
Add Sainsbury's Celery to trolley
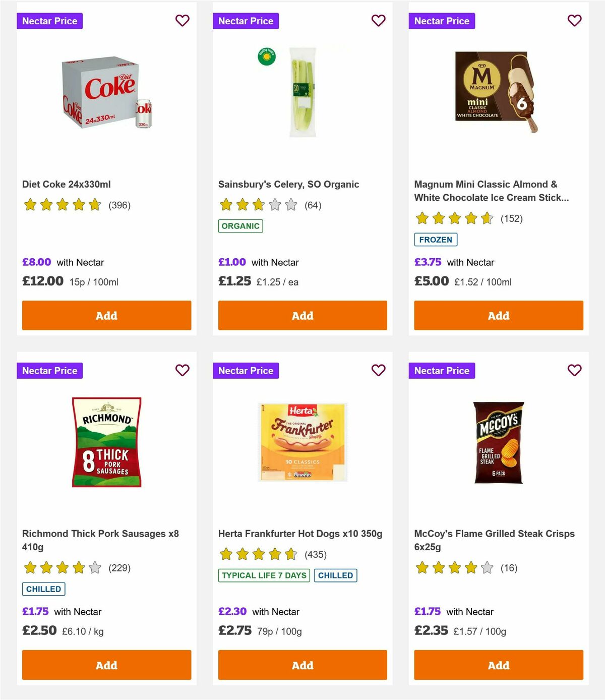pyautogui.click(x=302, y=315)
